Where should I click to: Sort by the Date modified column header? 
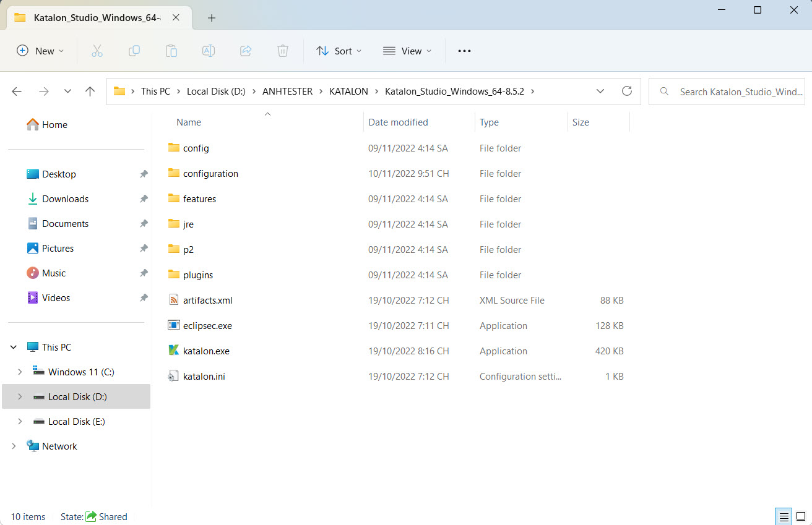[x=398, y=122]
